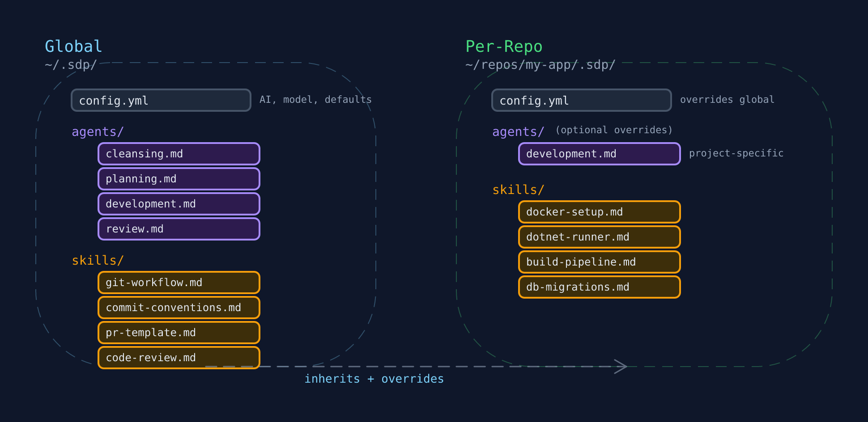Open the Per-Repo config.yml file
The width and height of the screenshot is (868, 422).
pyautogui.click(x=581, y=100)
